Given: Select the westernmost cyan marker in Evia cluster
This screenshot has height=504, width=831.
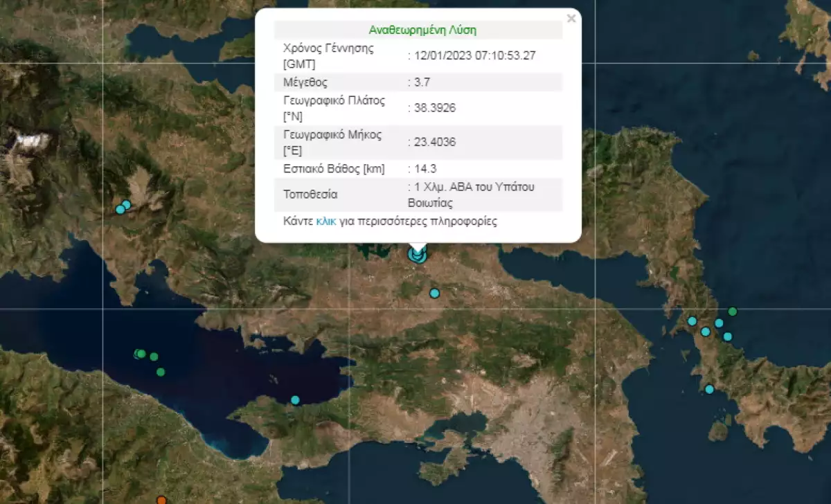Looking at the screenshot, I should click(691, 321).
